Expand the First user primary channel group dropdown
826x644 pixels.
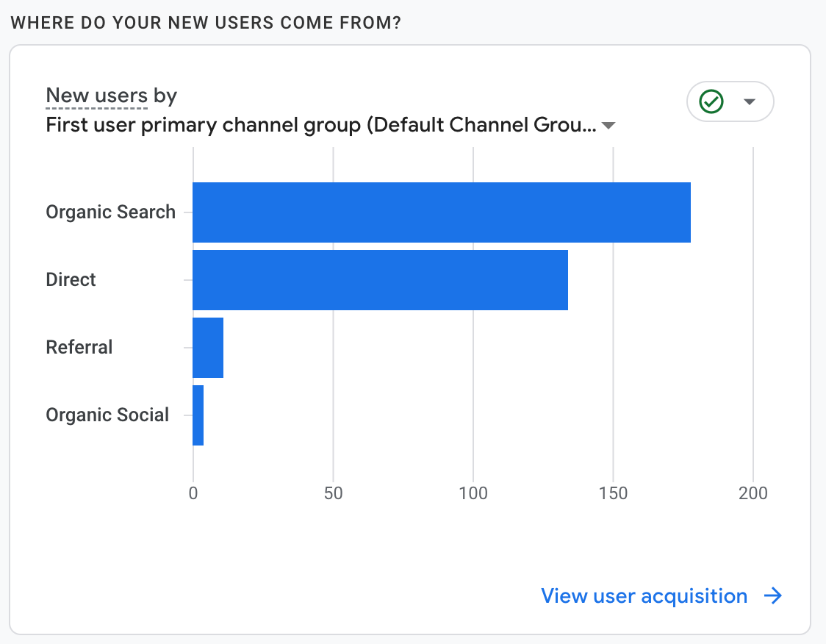pyautogui.click(x=321, y=125)
